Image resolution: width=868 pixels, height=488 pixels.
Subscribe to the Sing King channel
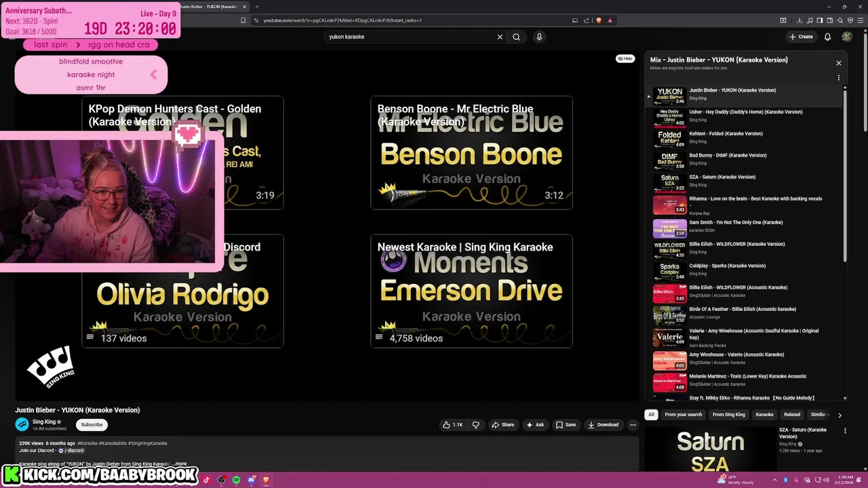coord(92,425)
